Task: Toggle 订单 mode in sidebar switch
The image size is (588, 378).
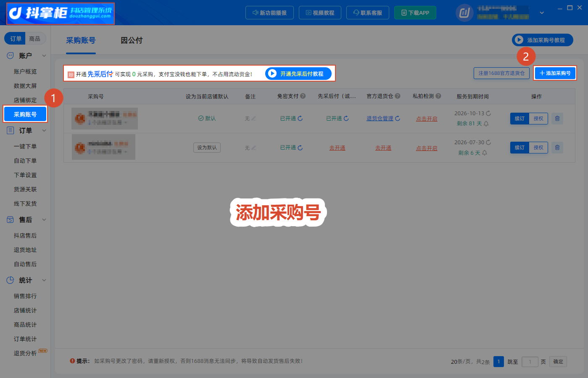Action: pos(16,39)
